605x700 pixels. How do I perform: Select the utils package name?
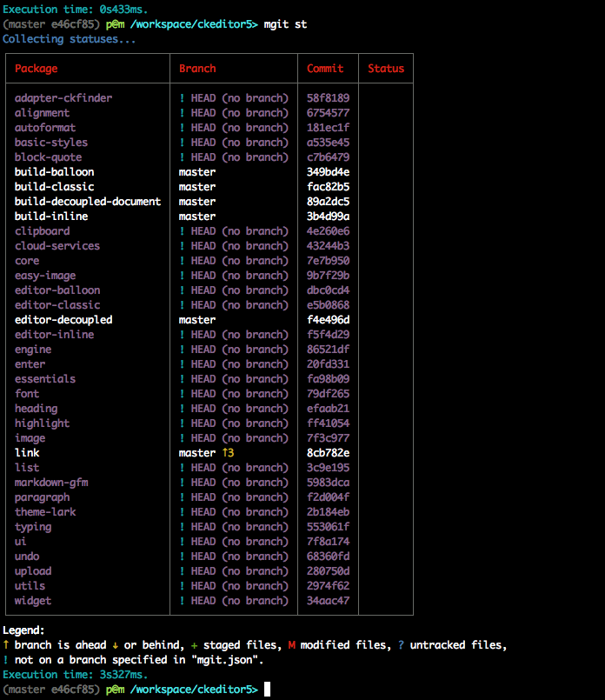click(x=30, y=586)
